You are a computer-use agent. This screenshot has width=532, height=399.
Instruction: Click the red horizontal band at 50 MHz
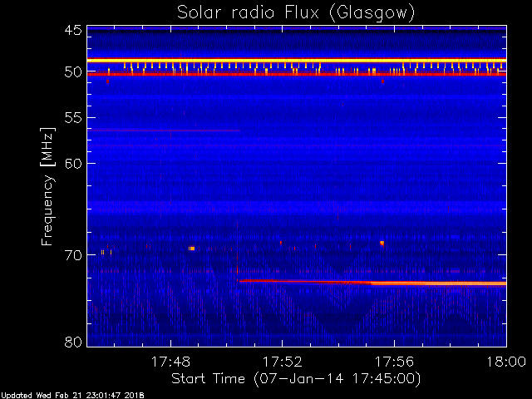point(297,74)
